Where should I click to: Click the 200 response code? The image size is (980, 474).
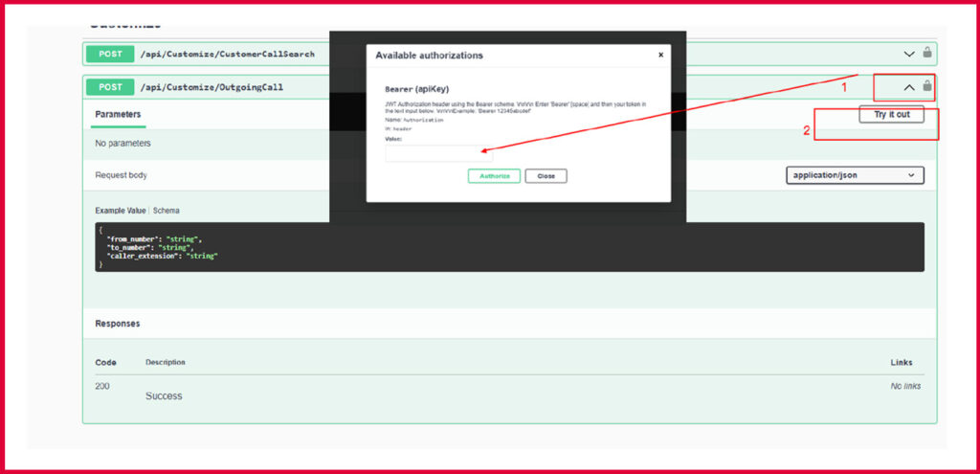coord(102,386)
